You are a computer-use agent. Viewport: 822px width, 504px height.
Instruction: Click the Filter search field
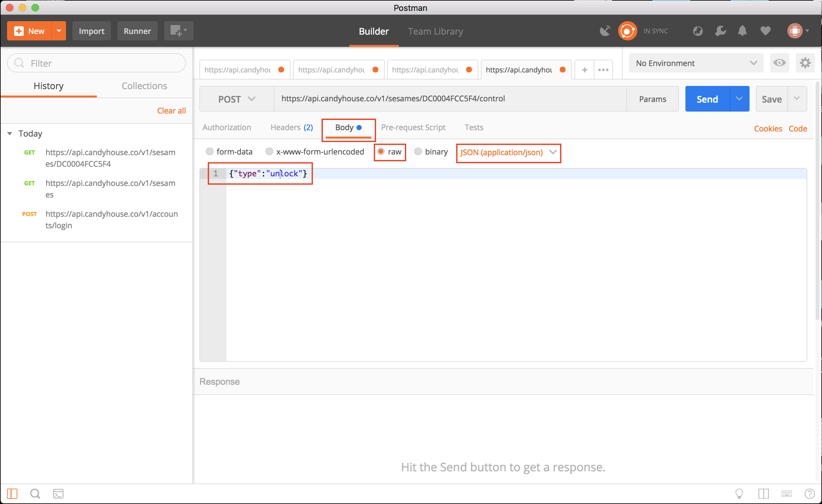(96, 63)
